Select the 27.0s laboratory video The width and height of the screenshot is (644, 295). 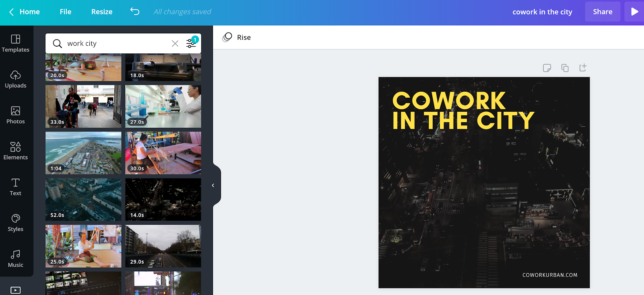click(x=163, y=107)
